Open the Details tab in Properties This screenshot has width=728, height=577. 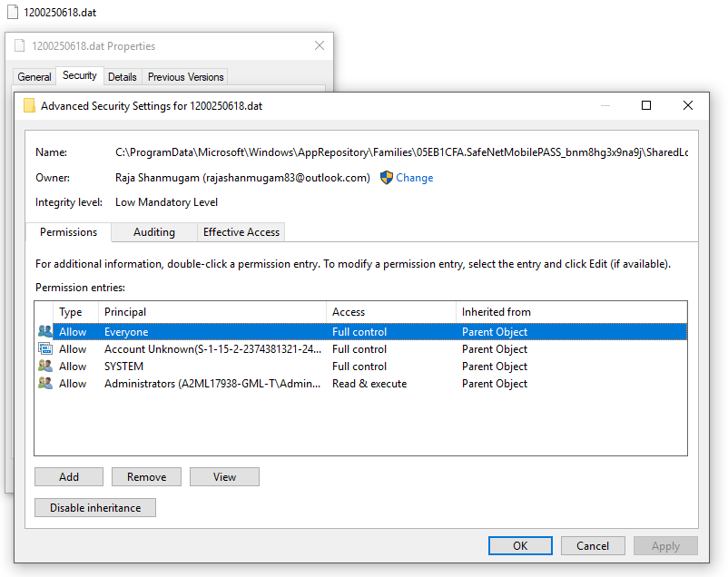point(123,77)
